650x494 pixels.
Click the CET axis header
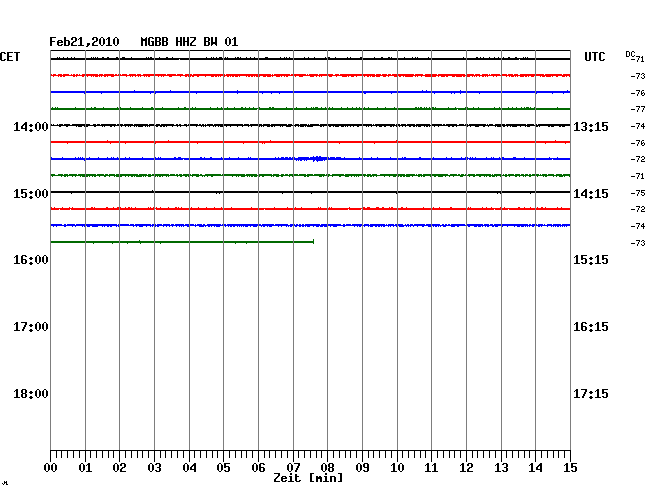tap(10, 57)
